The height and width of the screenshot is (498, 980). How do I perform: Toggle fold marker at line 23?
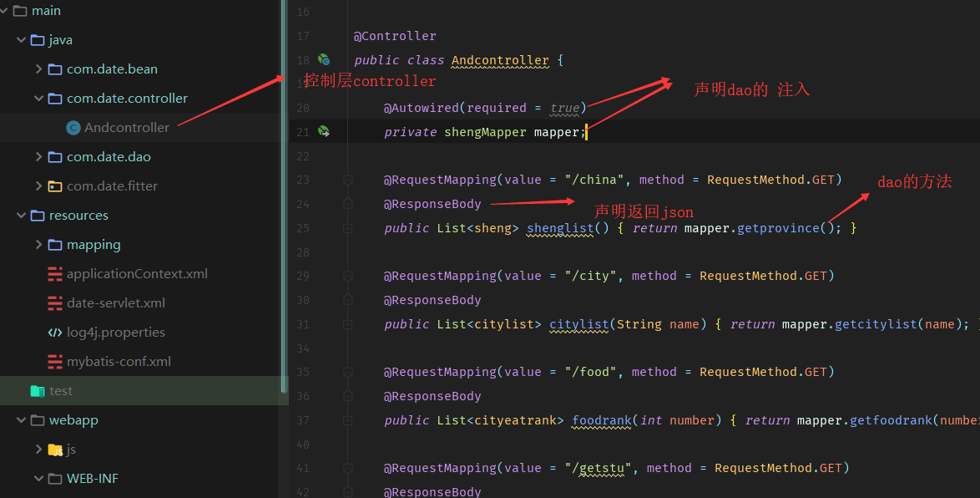pos(348,180)
